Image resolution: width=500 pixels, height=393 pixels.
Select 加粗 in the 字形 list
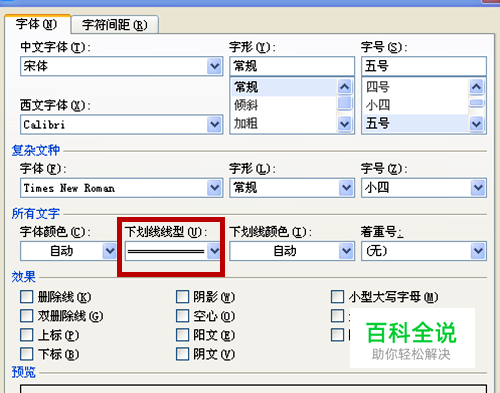pyautogui.click(x=284, y=123)
